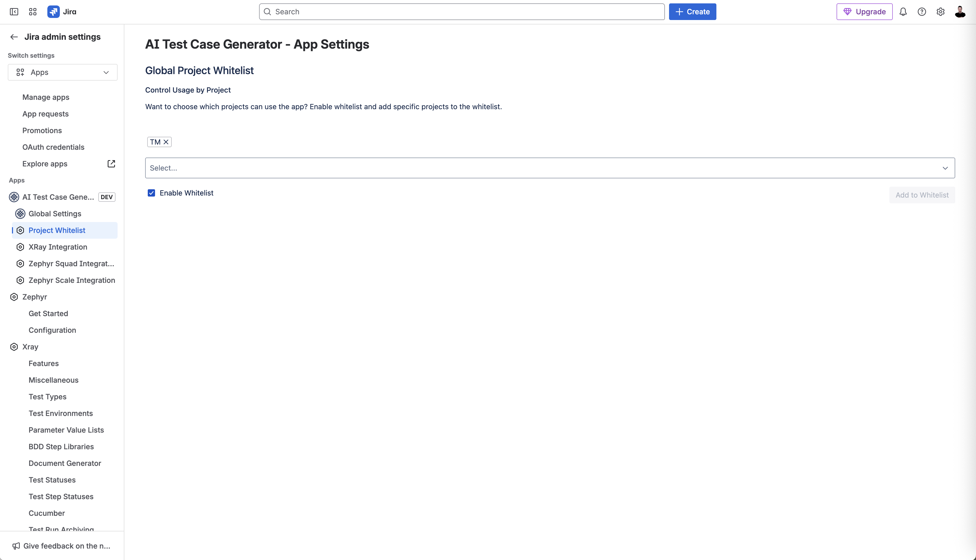Image resolution: width=976 pixels, height=560 pixels.
Task: Open the app switcher grid icon
Action: 32,11
